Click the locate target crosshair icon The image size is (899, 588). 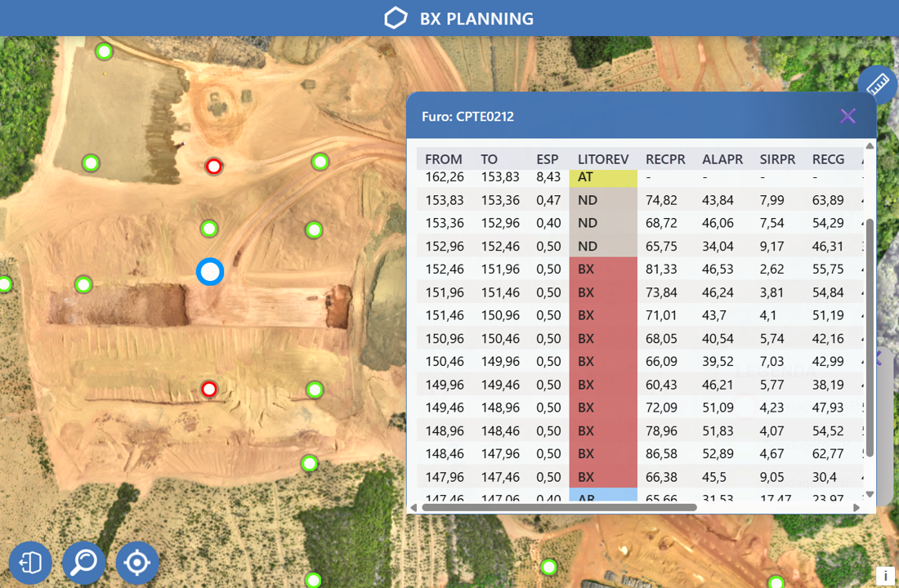136,563
